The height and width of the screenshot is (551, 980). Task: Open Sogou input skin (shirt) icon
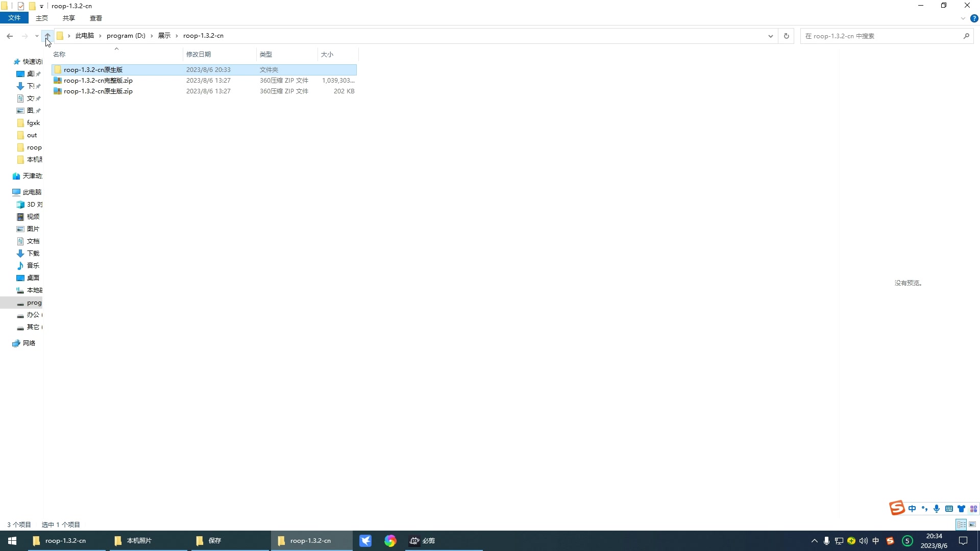(961, 509)
